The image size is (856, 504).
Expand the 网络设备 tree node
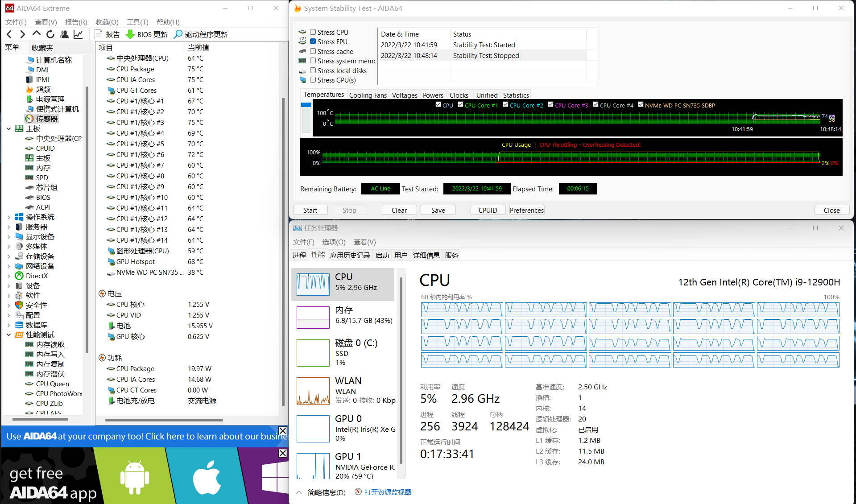coord(8,266)
